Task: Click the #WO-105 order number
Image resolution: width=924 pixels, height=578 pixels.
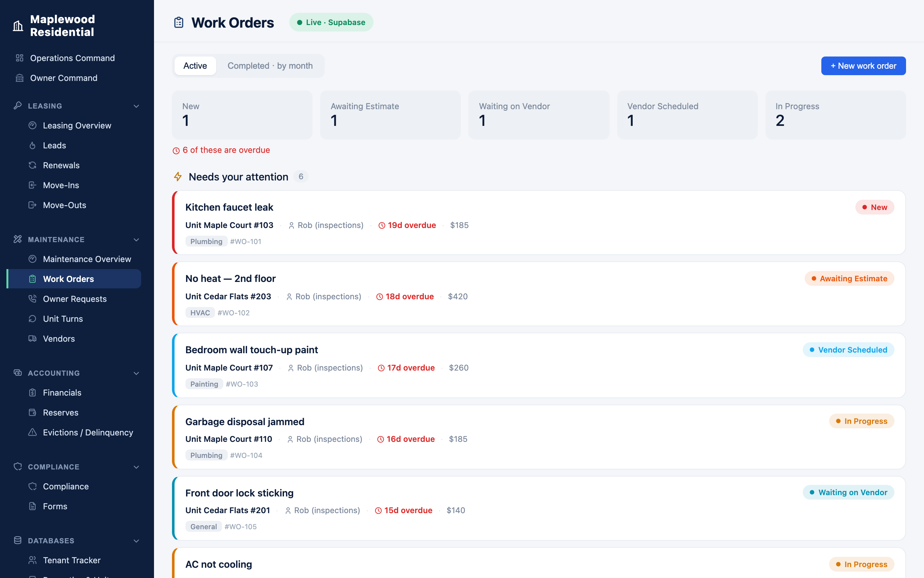Action: pyautogui.click(x=241, y=527)
